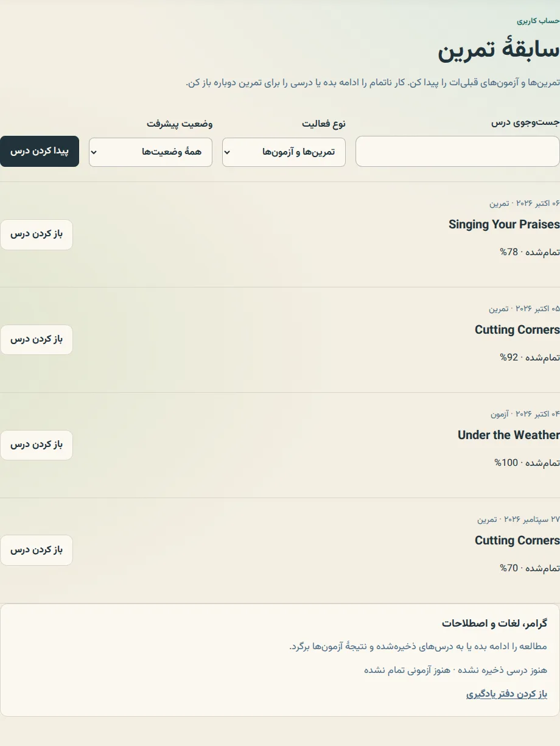The height and width of the screenshot is (746, 560).
Task: Open the Cutting Corners lesson scored 92%
Action: click(37, 340)
